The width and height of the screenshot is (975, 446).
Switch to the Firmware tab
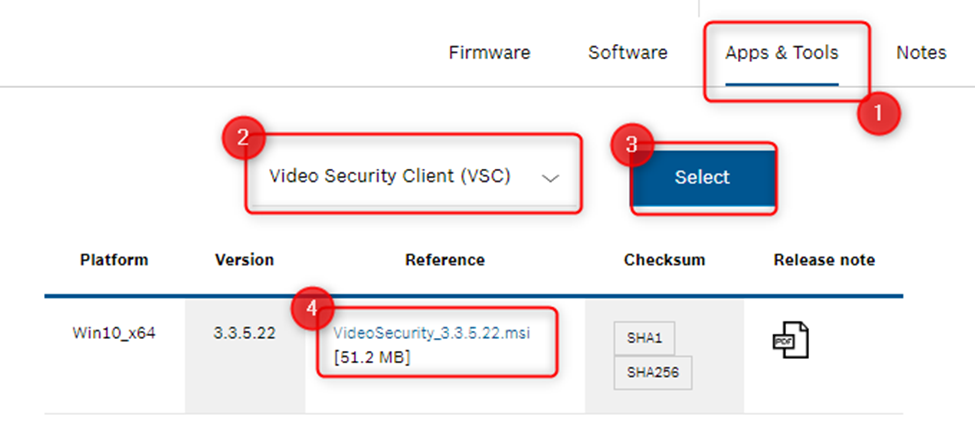tap(489, 53)
